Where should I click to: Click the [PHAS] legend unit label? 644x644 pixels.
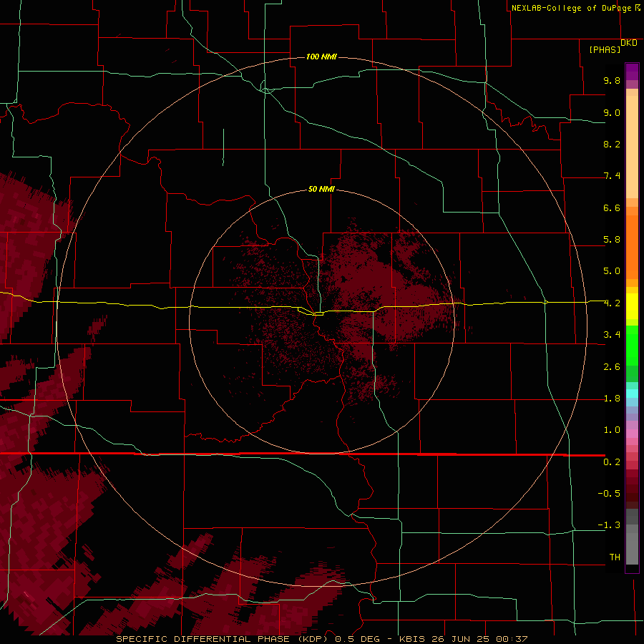(x=605, y=49)
